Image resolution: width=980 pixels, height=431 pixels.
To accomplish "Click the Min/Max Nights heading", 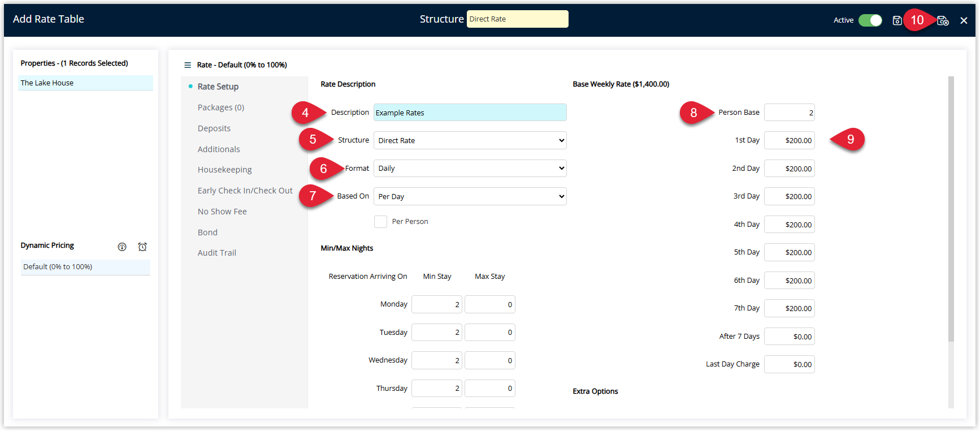I will click(x=347, y=248).
